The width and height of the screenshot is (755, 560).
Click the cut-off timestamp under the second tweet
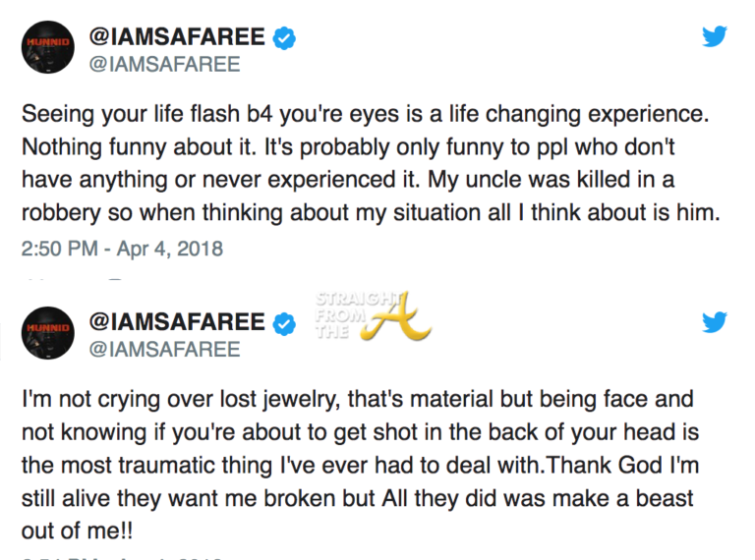point(122,556)
